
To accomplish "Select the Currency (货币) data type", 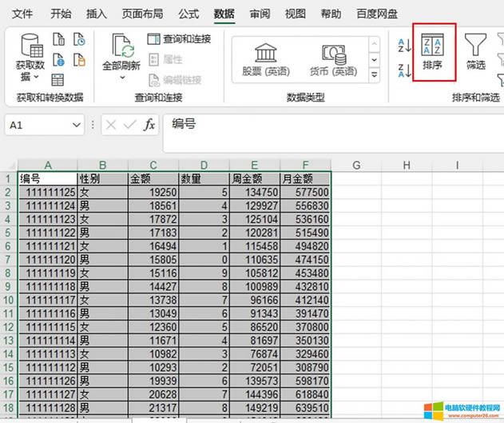I will tap(333, 59).
